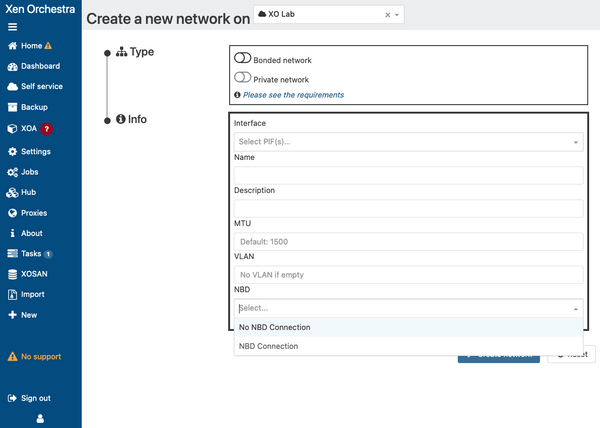The image size is (600, 428).
Task: Click the Proxies globe icon
Action: (13, 213)
